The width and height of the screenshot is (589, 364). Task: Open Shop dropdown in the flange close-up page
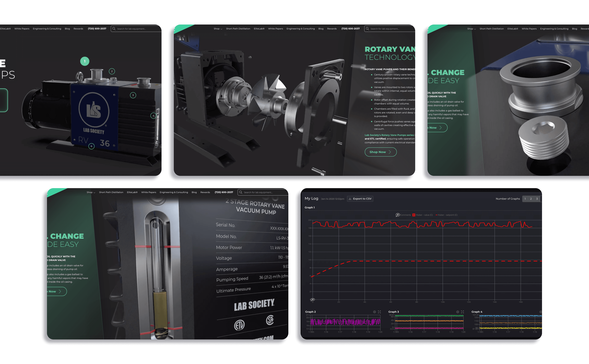(472, 29)
